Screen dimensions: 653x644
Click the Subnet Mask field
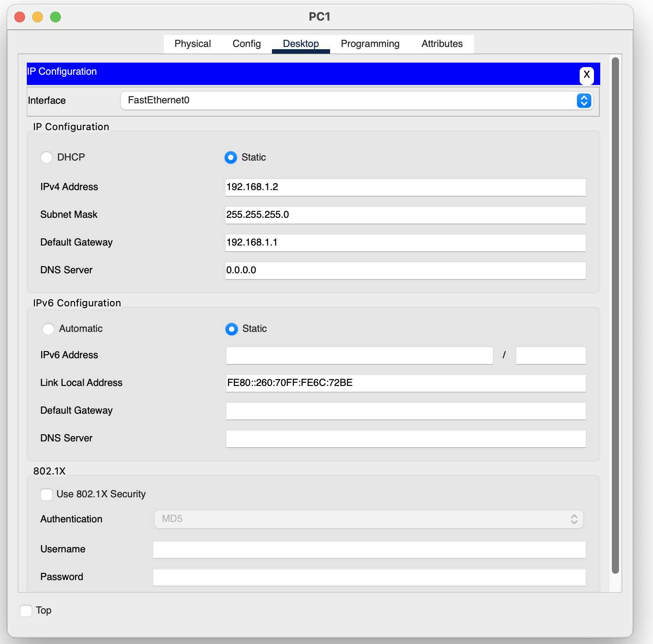pyautogui.click(x=405, y=215)
